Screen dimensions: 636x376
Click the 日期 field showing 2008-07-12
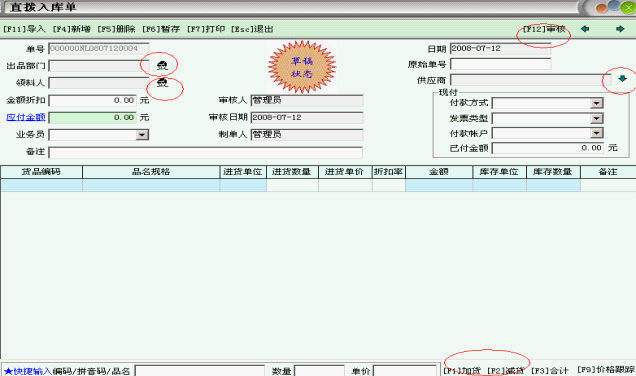(501, 48)
